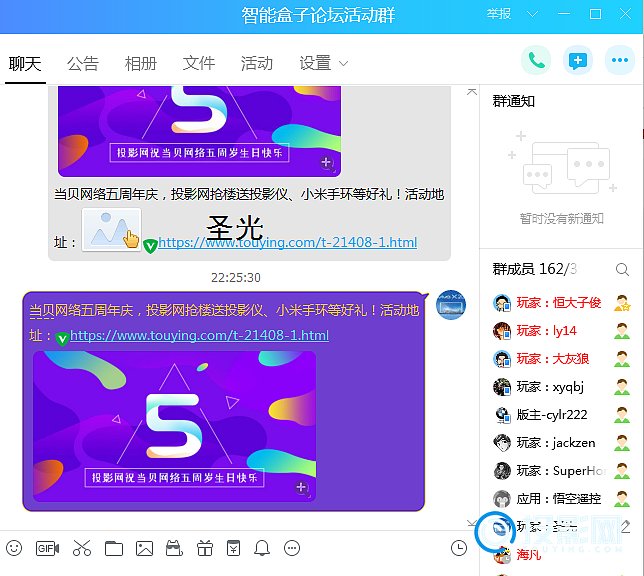Open message history clock icon
644x576 pixels.
tap(459, 548)
